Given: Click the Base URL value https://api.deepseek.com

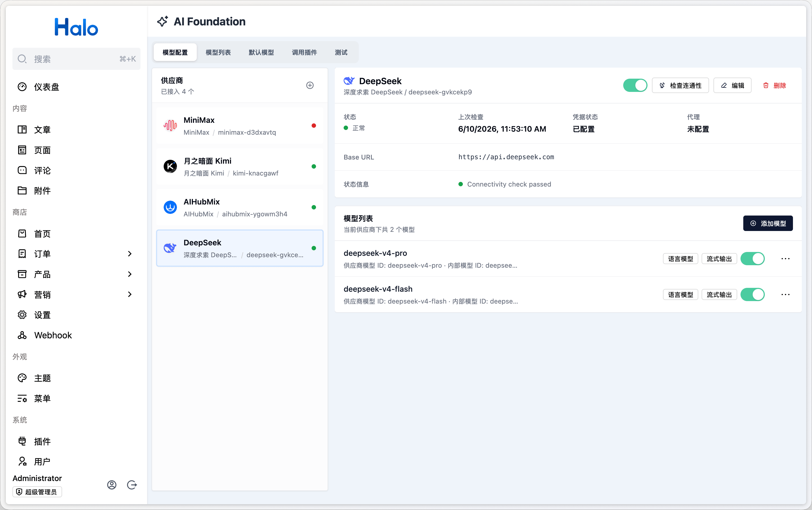Looking at the screenshot, I should (506, 157).
